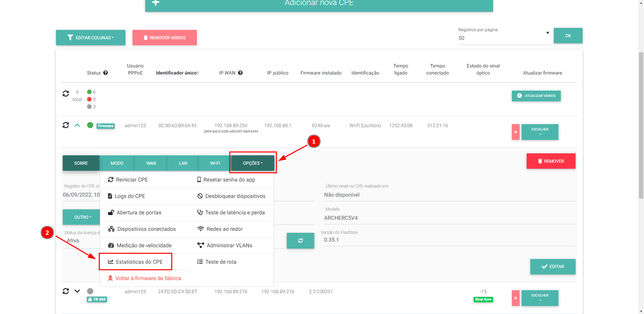644x314 pixels.
Task: Open the Outro dropdown button
Action: coord(82,217)
